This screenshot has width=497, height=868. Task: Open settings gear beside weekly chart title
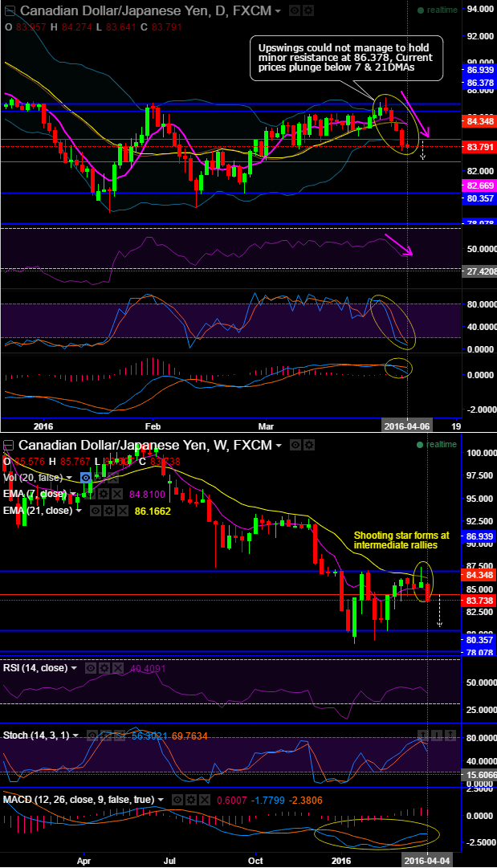pyautogui.click(x=308, y=445)
